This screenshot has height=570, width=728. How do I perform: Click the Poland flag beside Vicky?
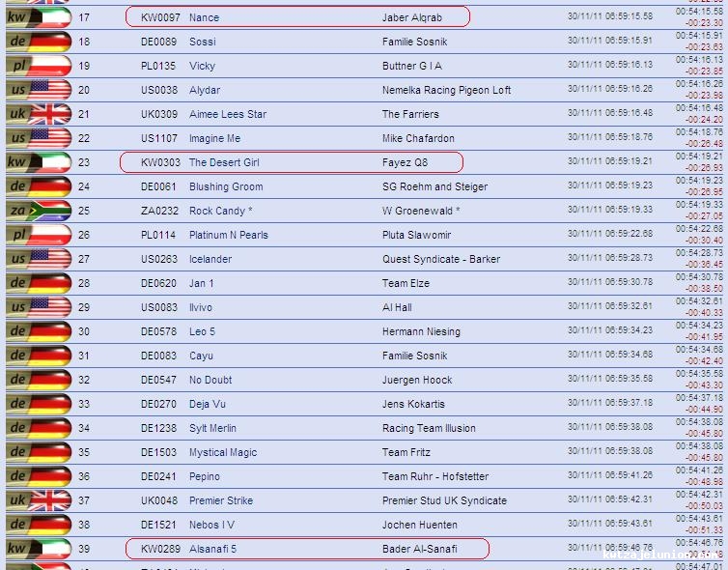click(39, 66)
